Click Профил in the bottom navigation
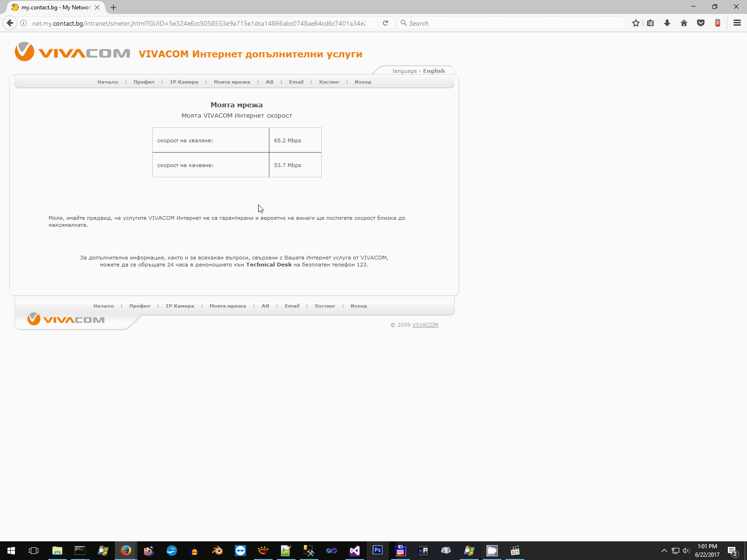Viewport: 747px width, 560px height. click(x=140, y=306)
